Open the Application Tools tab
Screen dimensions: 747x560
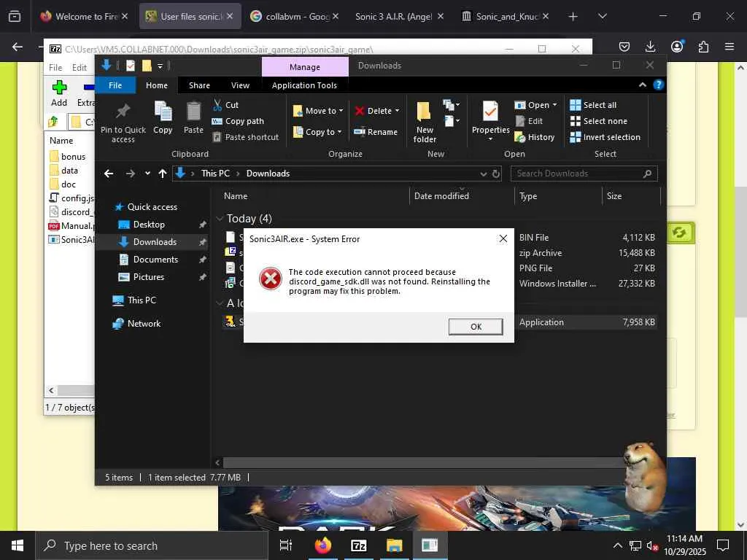pos(304,85)
